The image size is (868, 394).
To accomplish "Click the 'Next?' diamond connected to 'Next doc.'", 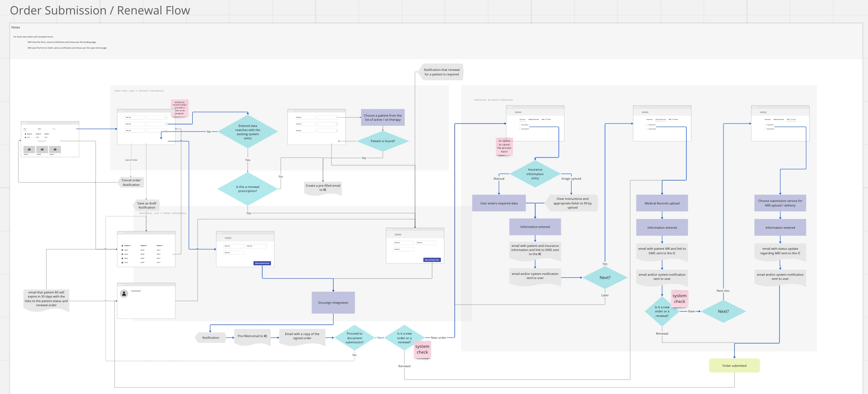I will [x=723, y=311].
